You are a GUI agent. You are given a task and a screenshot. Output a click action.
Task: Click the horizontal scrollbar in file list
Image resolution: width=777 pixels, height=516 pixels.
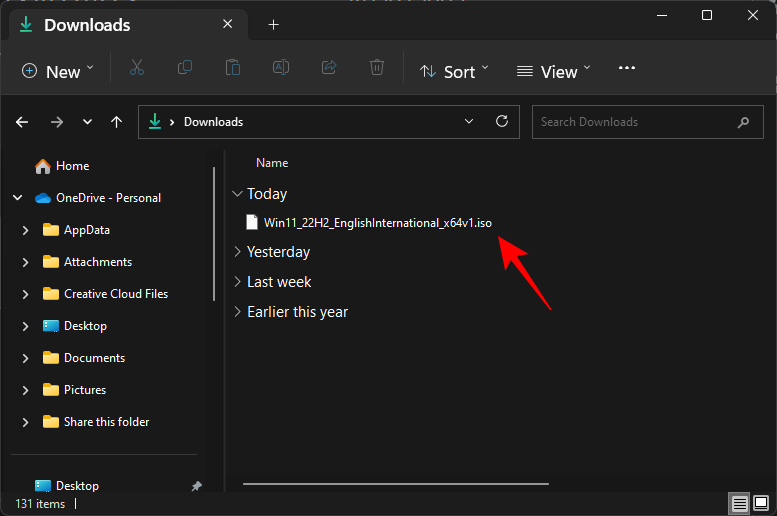pyautogui.click(x=396, y=484)
